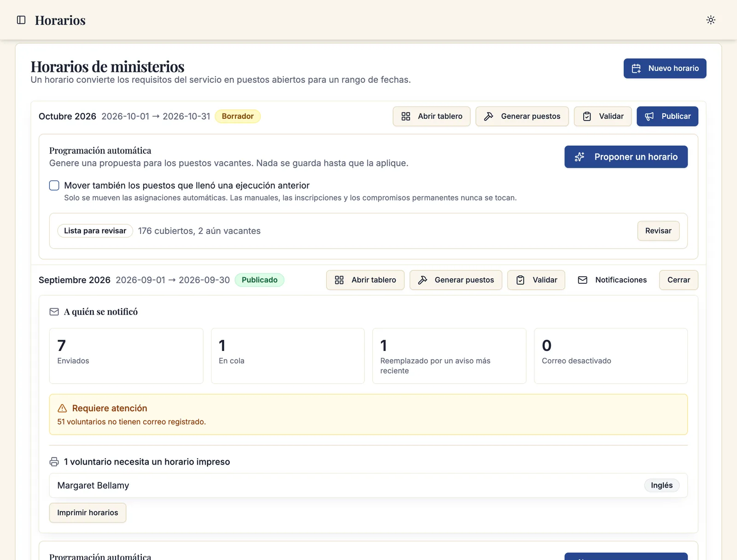This screenshot has width=737, height=560.
Task: Click the 7 Enviados stat card
Action: (126, 356)
